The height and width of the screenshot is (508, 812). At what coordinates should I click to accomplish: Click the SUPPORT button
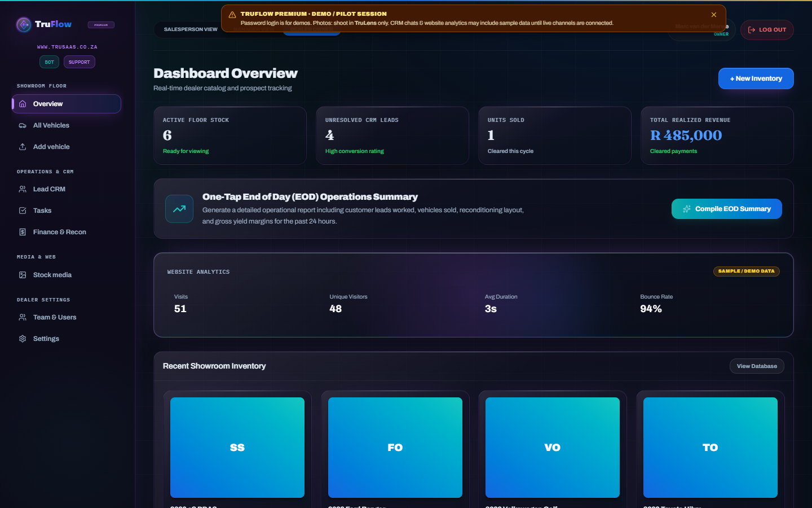[x=79, y=62]
